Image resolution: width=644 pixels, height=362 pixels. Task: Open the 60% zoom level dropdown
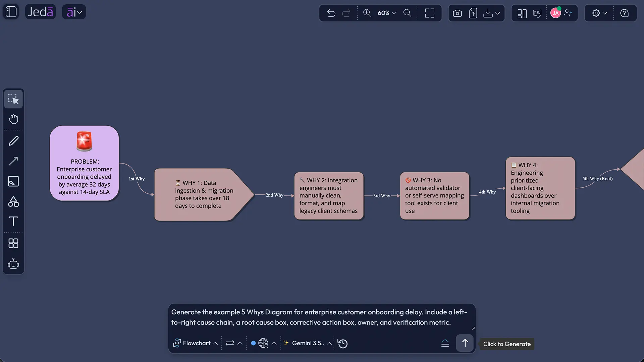(x=387, y=13)
